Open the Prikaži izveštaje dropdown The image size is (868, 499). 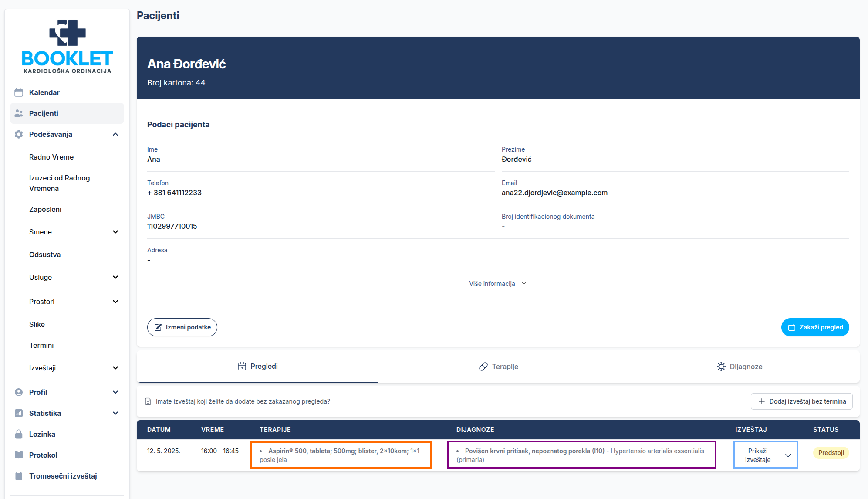(x=766, y=455)
